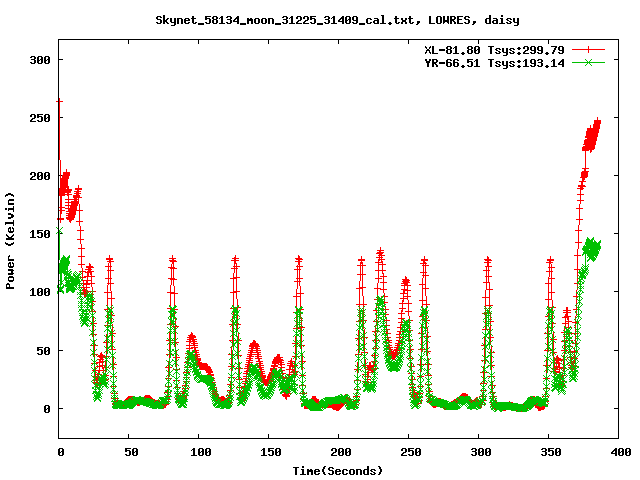The height and width of the screenshot is (480, 640).
Task: Click the x-axis tick label '300'
Action: 481,452
